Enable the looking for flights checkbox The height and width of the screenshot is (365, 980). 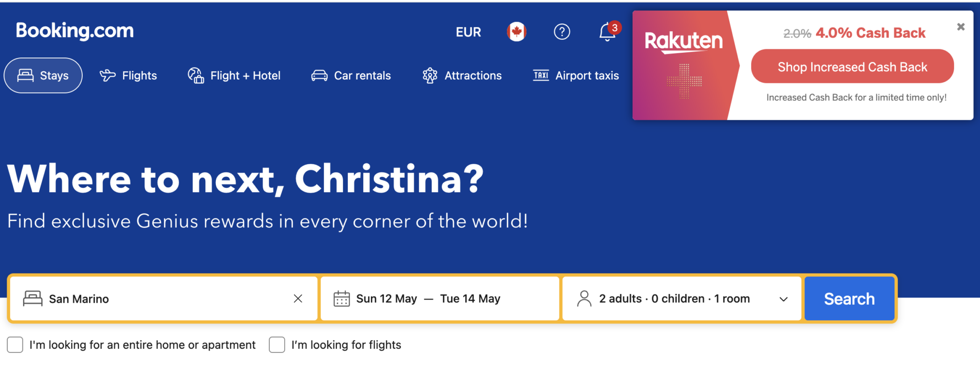pos(277,345)
